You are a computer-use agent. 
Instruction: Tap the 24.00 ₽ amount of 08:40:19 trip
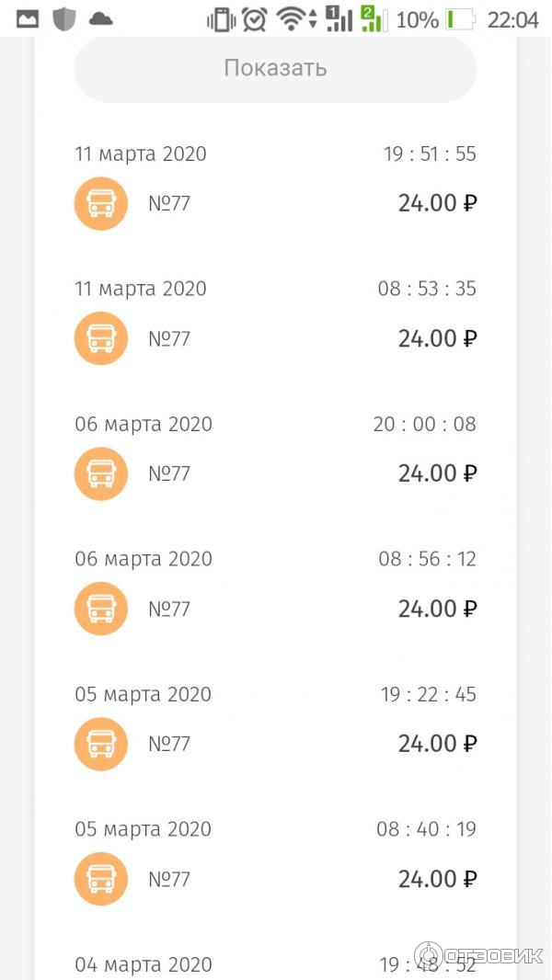point(438,879)
